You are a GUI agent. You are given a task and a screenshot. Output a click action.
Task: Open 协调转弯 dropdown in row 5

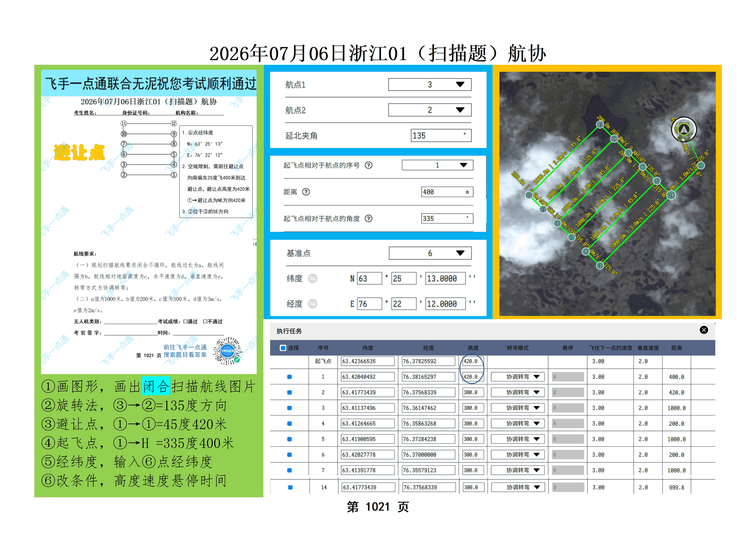(x=518, y=439)
